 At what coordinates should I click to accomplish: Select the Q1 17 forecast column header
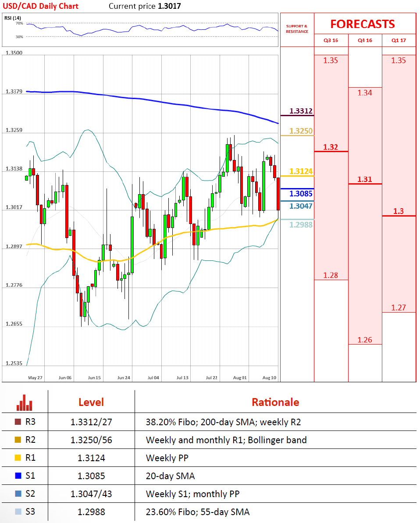pyautogui.click(x=399, y=40)
